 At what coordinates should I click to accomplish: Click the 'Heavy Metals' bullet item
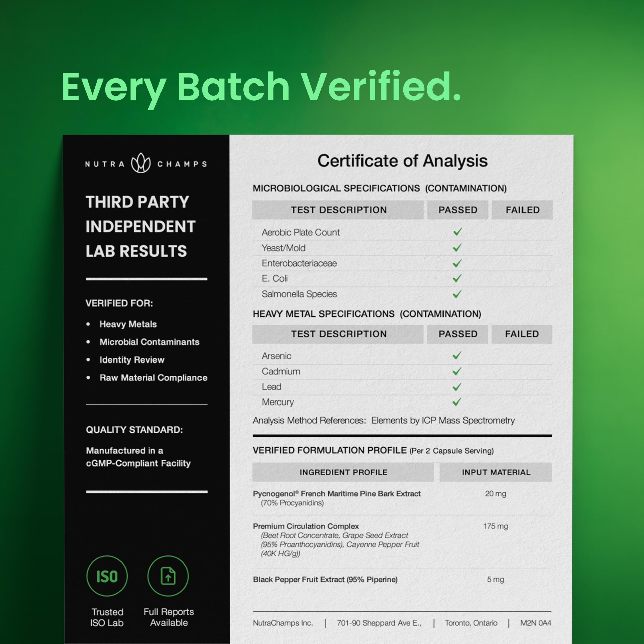click(x=128, y=324)
